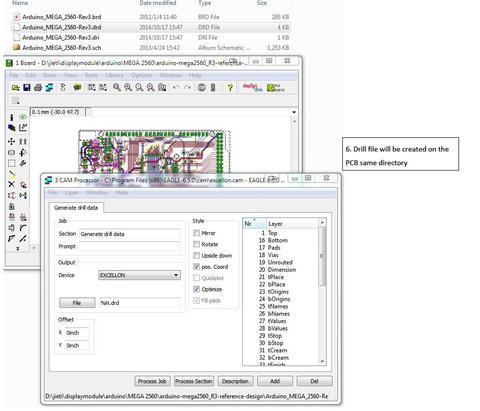Viewport: 480px width, 411px height.
Task: Select layer 20 Dimension in layer list
Action: (x=281, y=270)
